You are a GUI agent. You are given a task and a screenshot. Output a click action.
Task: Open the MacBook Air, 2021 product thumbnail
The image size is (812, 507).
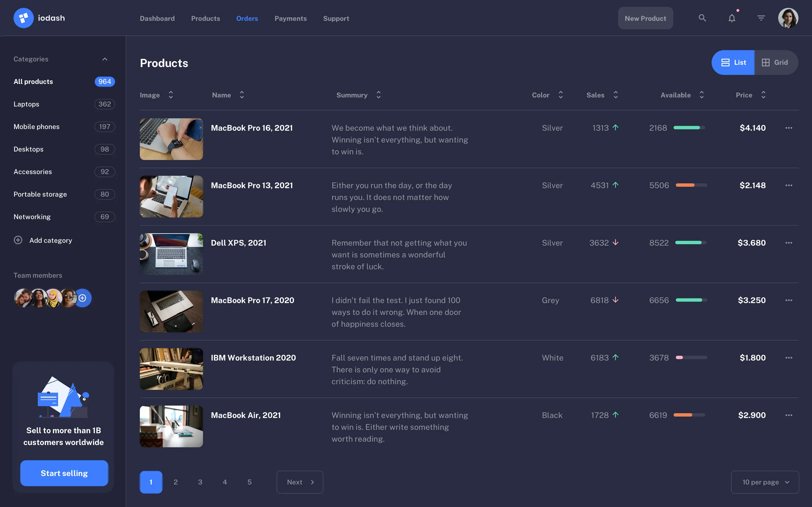tap(171, 426)
